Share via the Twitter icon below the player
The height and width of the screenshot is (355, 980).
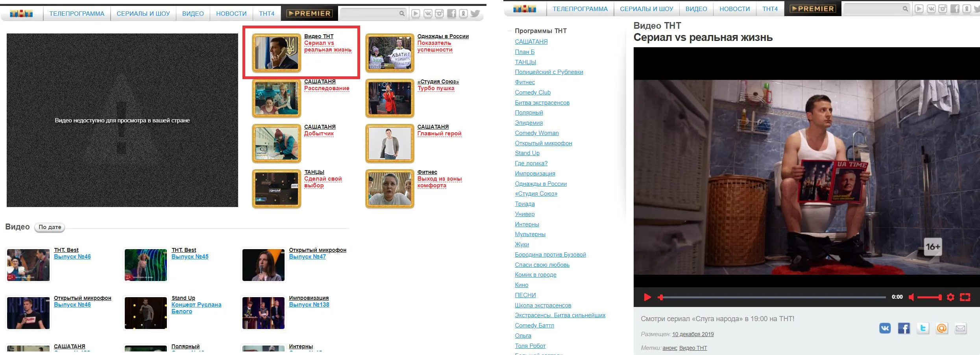(923, 328)
